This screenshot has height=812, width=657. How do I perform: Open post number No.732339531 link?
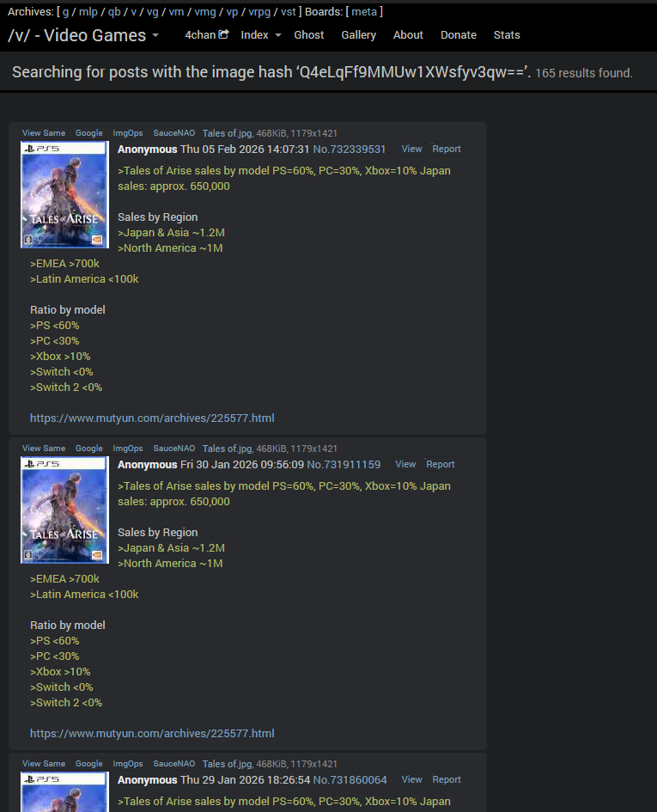pos(350,150)
